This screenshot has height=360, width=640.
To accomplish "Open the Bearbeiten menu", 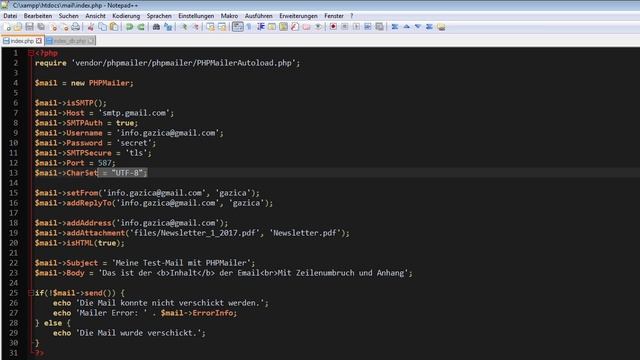I will pyautogui.click(x=38, y=16).
